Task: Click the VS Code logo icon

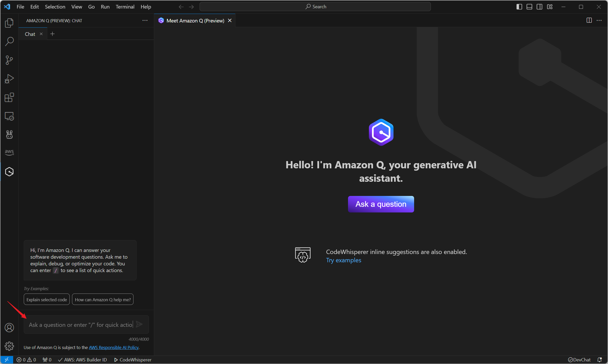Action: tap(7, 7)
